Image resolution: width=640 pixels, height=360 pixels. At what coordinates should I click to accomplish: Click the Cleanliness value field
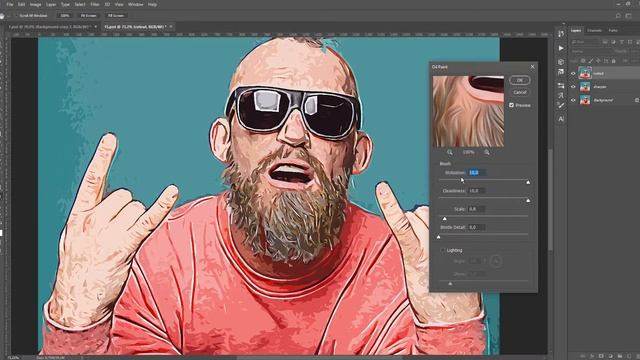(476, 191)
